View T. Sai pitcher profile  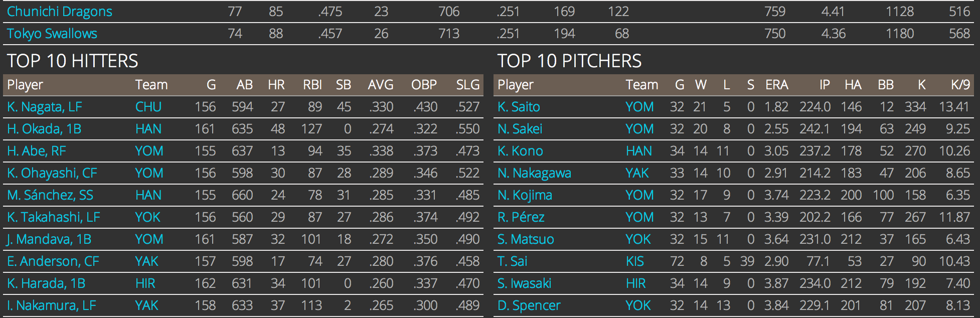click(x=512, y=261)
